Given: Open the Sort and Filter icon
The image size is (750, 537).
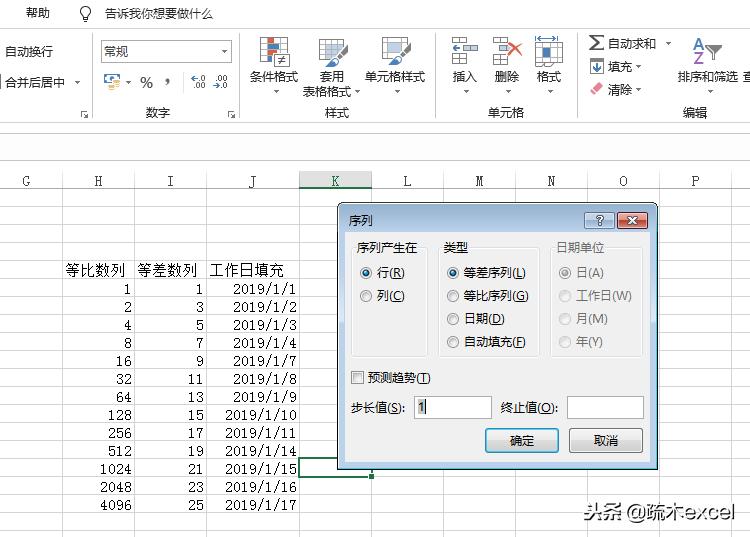Looking at the screenshot, I should [x=707, y=51].
